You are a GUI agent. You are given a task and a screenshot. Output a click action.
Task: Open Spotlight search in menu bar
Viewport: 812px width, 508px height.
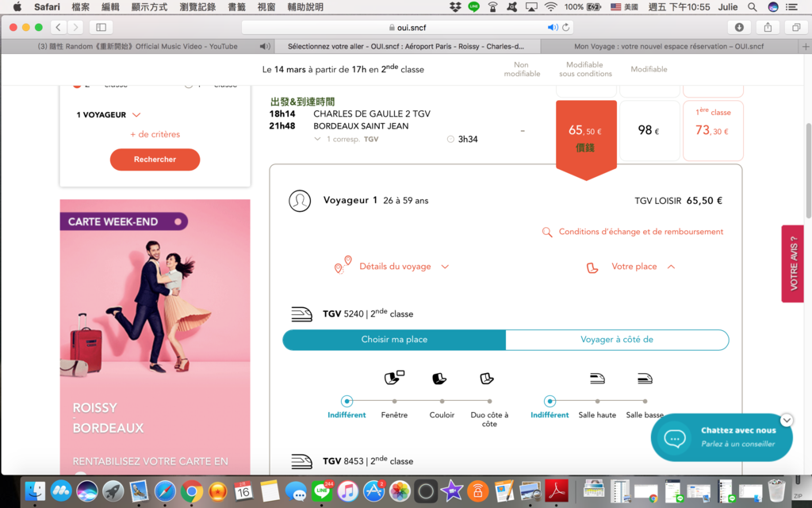click(x=752, y=6)
